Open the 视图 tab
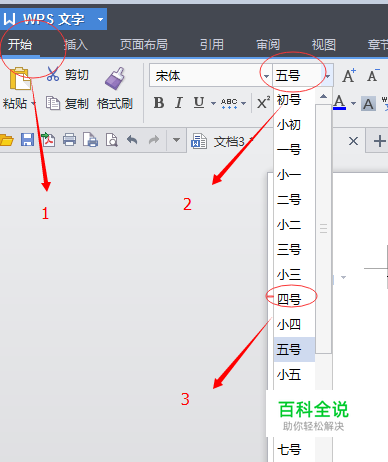 324,44
